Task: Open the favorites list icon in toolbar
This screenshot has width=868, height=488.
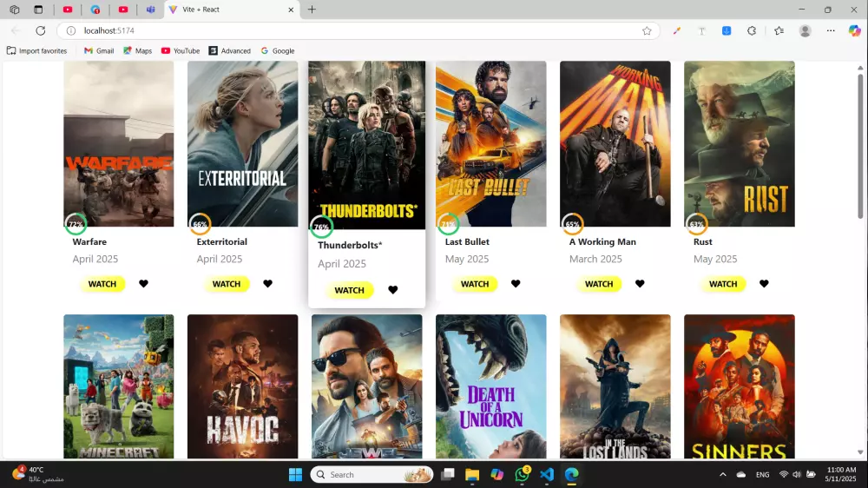Action: [x=779, y=30]
